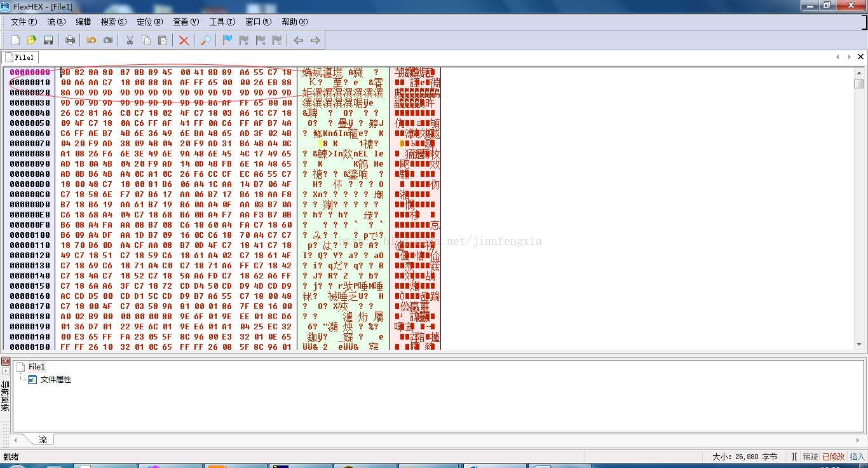
Task: Open a file using the folder icon
Action: point(32,40)
